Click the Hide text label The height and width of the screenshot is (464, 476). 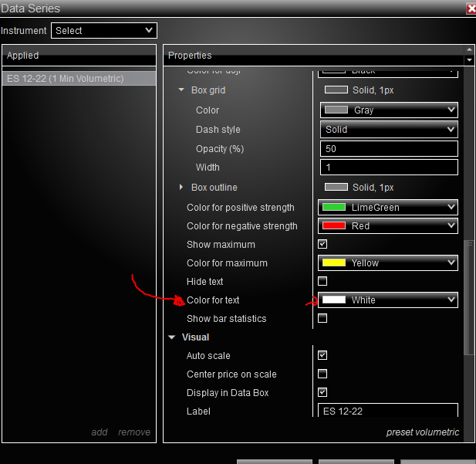tap(205, 281)
